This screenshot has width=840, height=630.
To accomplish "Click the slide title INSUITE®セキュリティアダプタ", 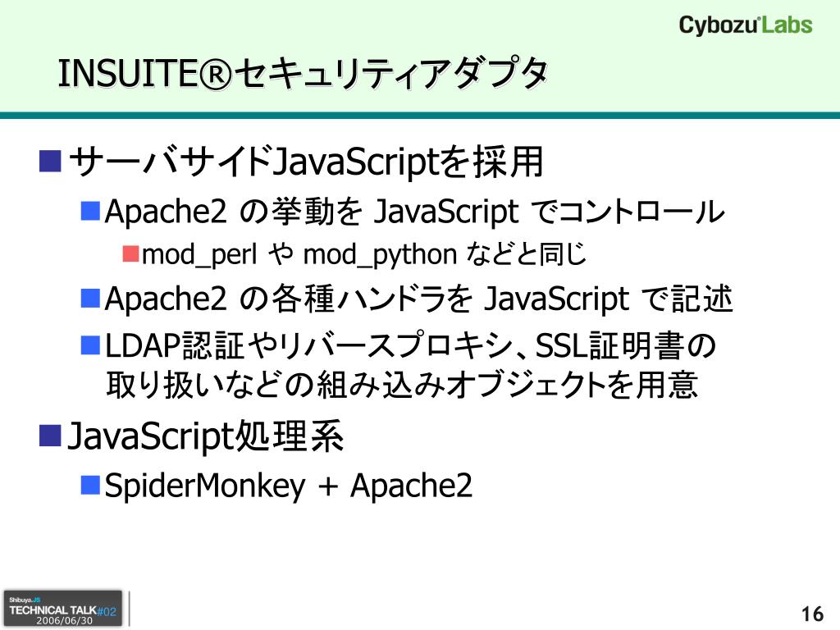I will (304, 73).
